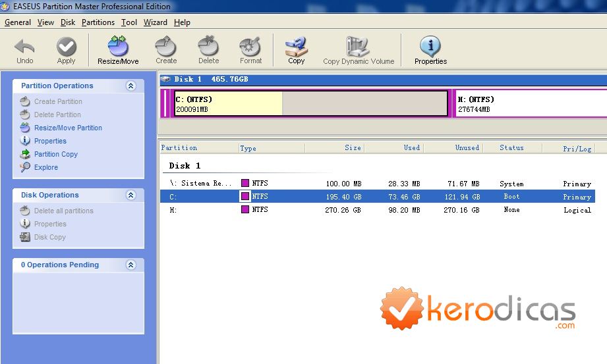Open the View menu

[45, 22]
